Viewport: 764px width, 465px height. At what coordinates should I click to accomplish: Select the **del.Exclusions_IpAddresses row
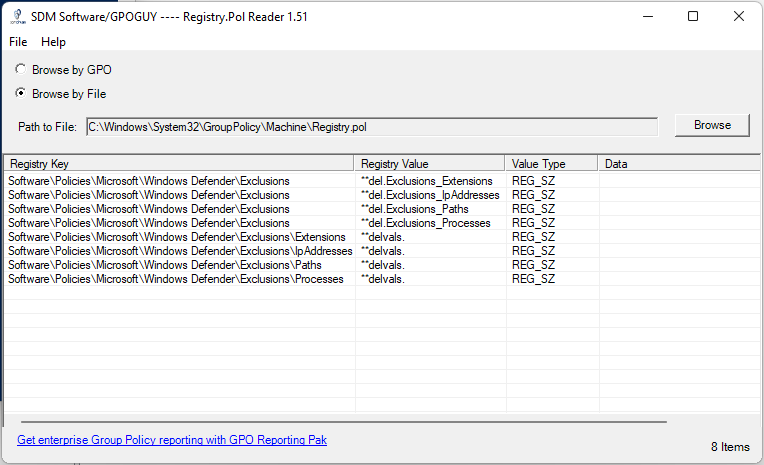429,195
